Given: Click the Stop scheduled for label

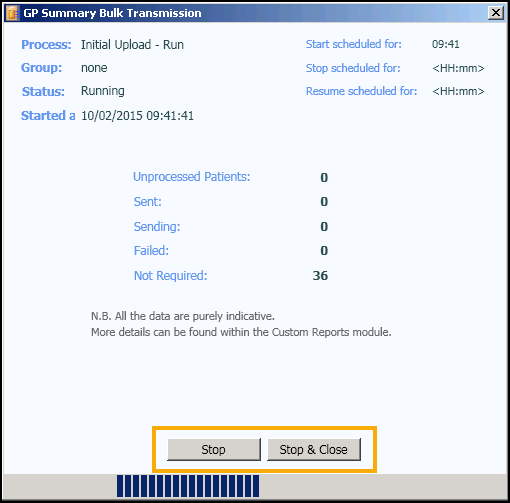Looking at the screenshot, I should pos(353,68).
